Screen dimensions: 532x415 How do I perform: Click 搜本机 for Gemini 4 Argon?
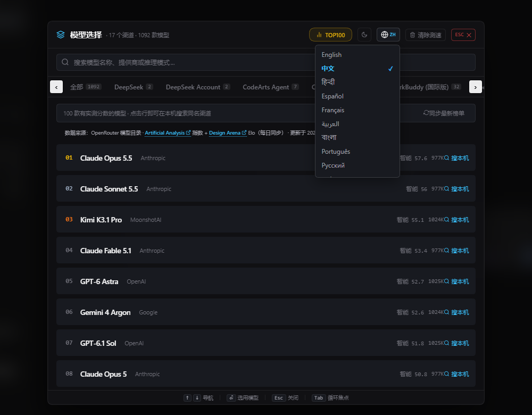click(456, 312)
